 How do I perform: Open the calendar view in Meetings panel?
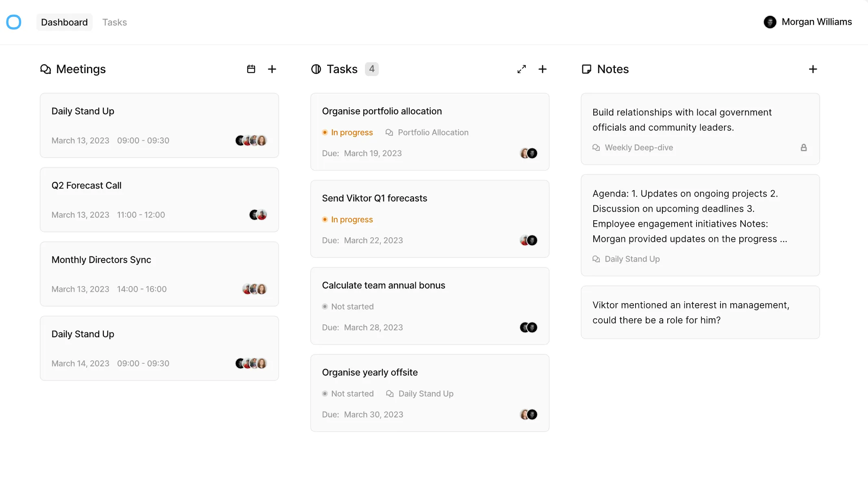pos(251,69)
